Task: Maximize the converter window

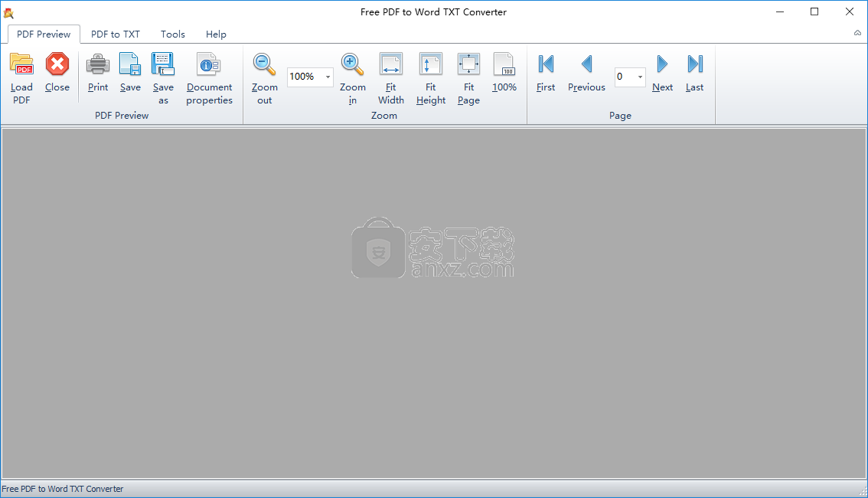Action: pos(814,11)
